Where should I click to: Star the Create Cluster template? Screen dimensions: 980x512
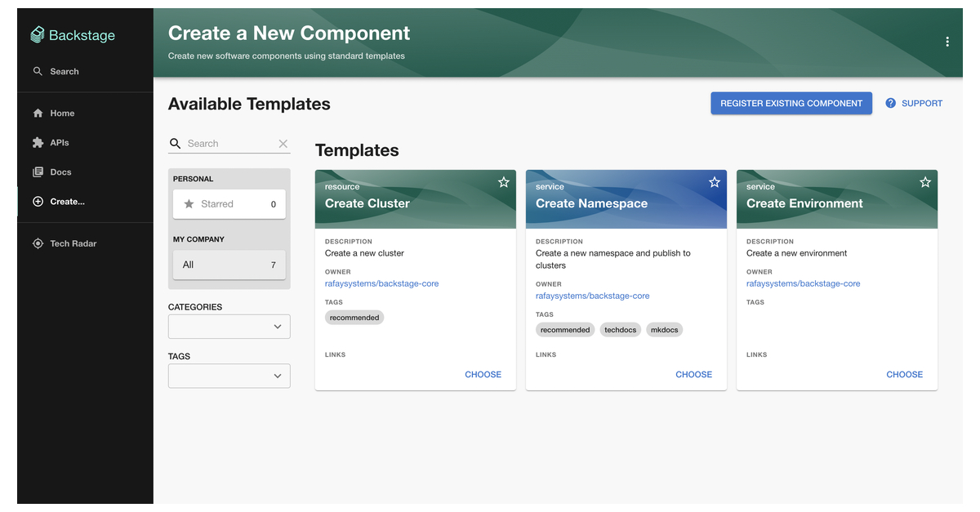coord(504,182)
